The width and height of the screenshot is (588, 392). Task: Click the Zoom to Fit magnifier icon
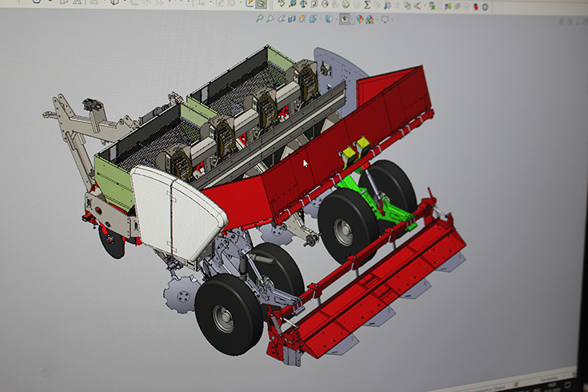259,18
